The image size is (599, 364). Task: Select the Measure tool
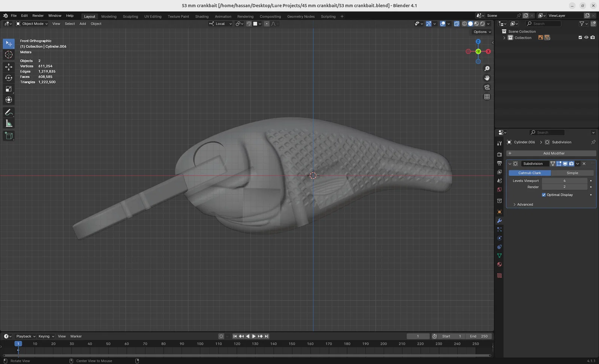coord(9,124)
